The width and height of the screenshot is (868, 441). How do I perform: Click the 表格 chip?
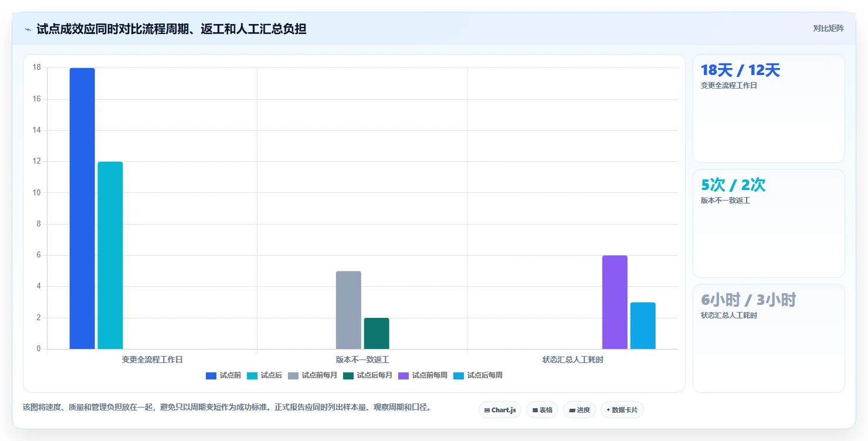click(x=542, y=410)
